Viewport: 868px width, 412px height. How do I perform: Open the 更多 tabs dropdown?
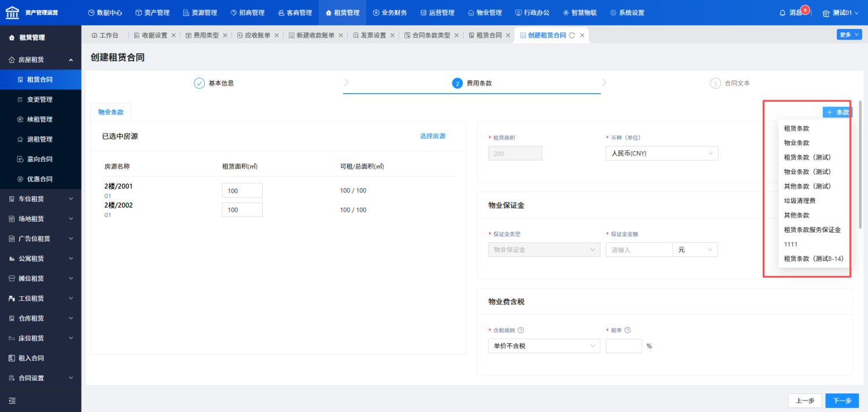point(848,35)
